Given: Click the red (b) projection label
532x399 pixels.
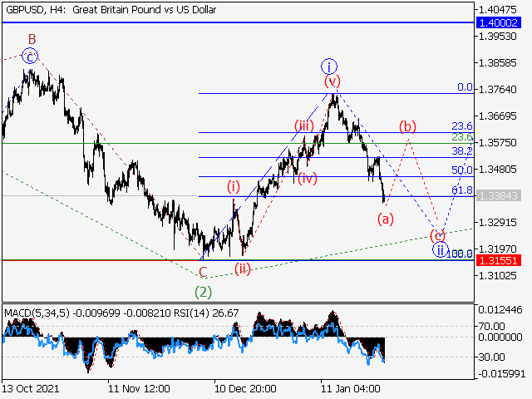Looking at the screenshot, I should click(x=407, y=126).
